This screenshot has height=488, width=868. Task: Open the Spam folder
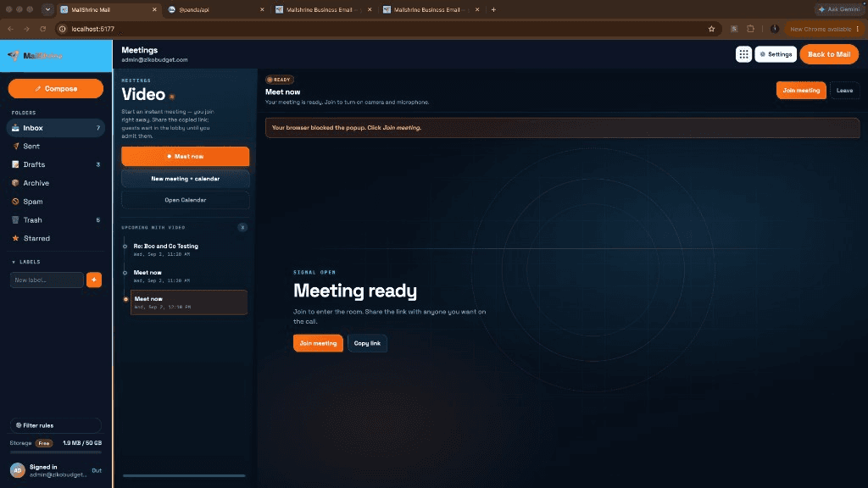click(x=55, y=202)
